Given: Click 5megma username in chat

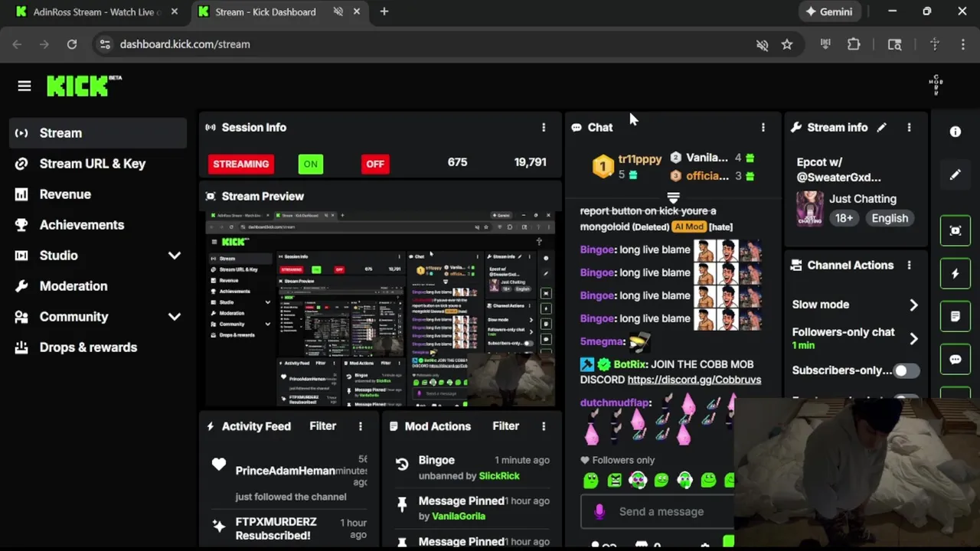Looking at the screenshot, I should click(602, 341).
